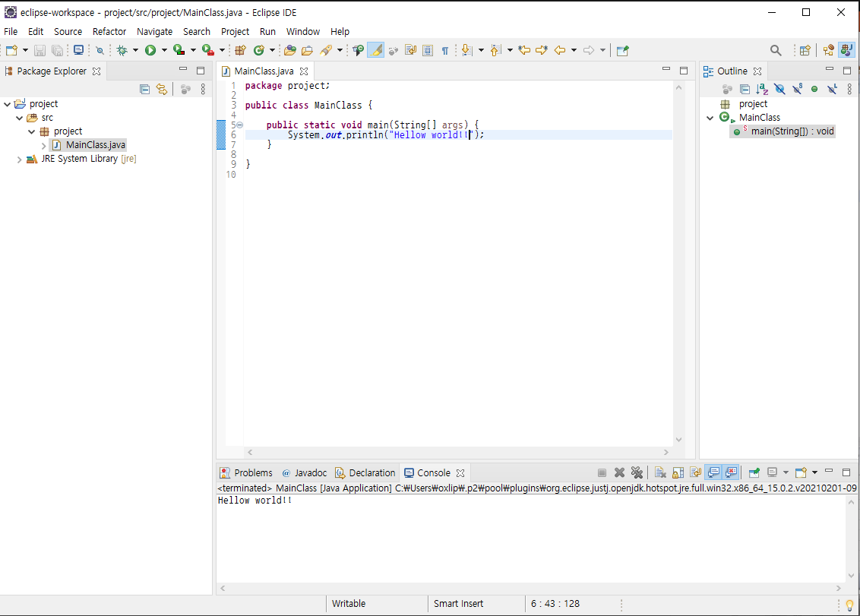
Task: Collapse MainClass node in Outline
Action: point(710,118)
